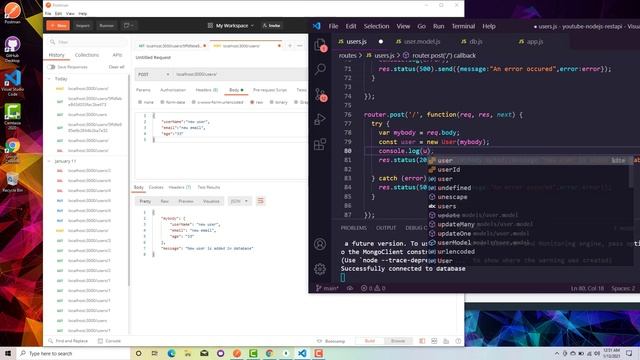Toggle Build mode in Postman footer
This screenshot has width=640, height=360.
[x=369, y=341]
